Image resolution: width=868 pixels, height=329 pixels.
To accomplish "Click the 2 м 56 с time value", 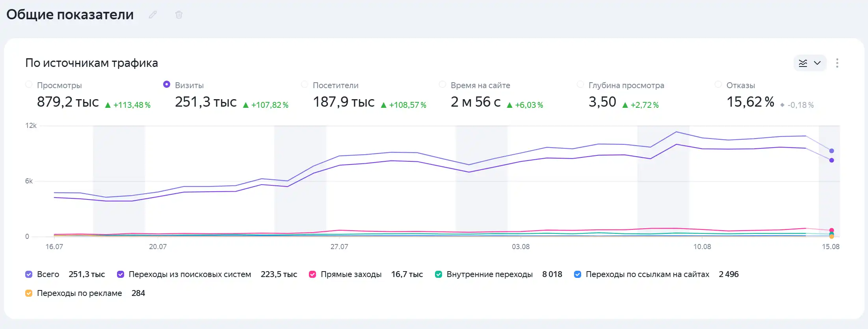I will pyautogui.click(x=476, y=102).
